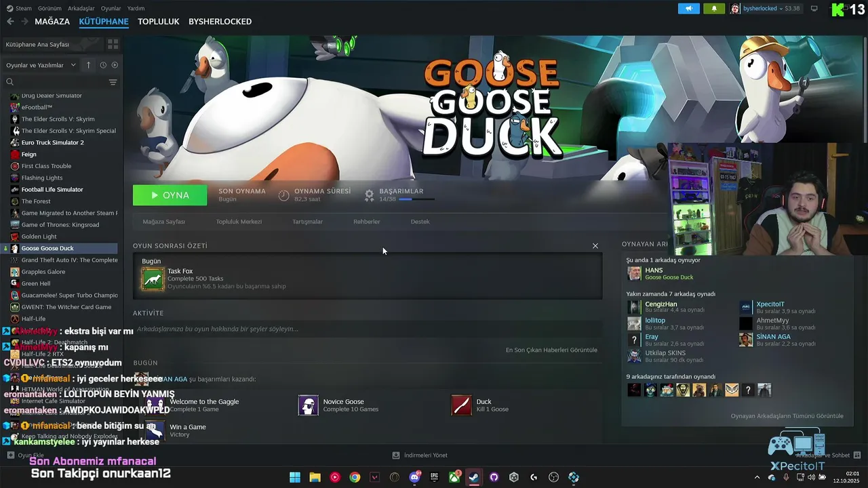
Task: Open the Oyunlar menu
Action: click(111, 8)
